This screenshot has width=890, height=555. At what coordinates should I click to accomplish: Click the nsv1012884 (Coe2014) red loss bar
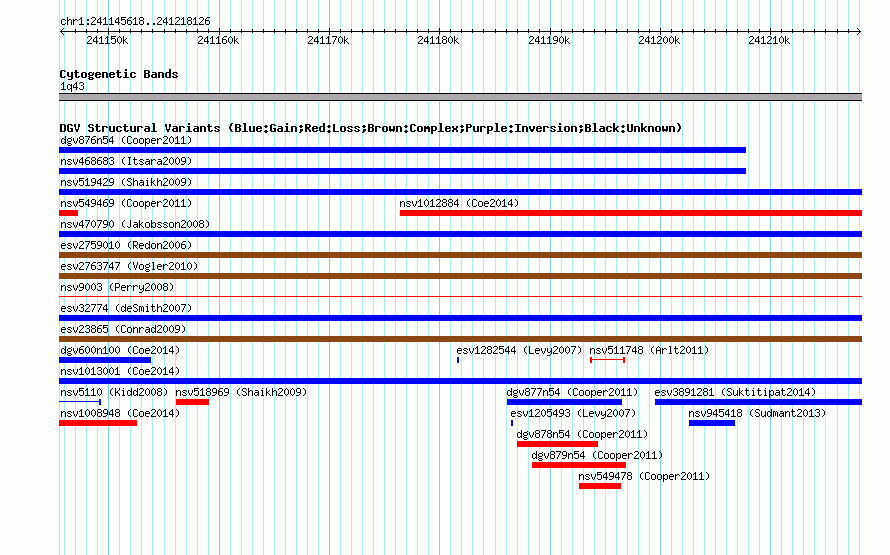[631, 213]
